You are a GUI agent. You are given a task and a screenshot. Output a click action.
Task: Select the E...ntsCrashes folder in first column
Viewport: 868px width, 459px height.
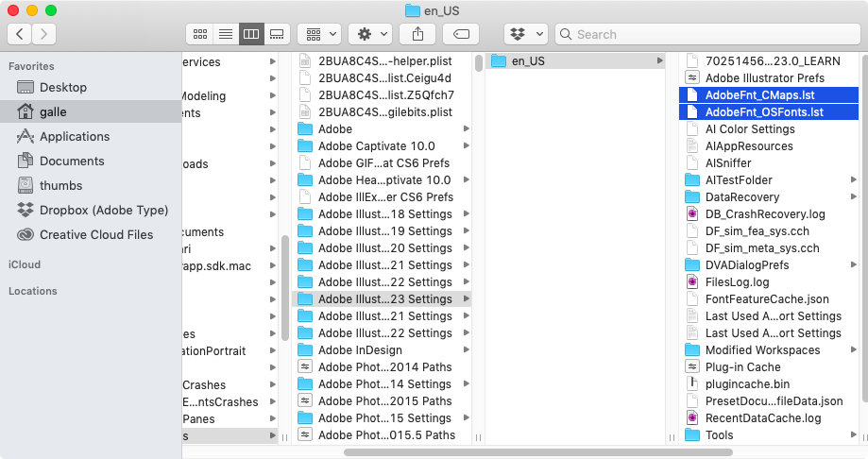[230, 402]
